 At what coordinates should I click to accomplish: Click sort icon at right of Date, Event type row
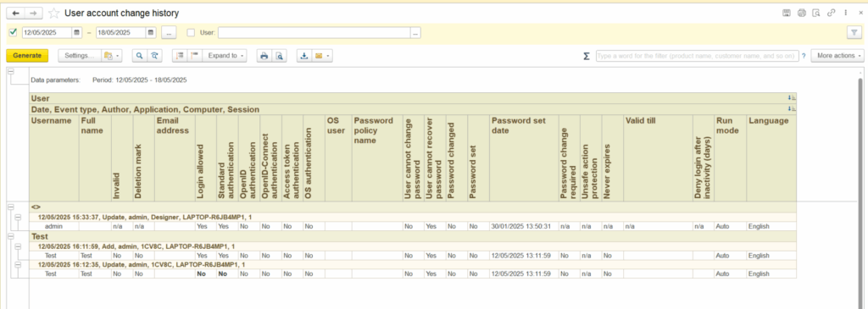click(x=793, y=109)
